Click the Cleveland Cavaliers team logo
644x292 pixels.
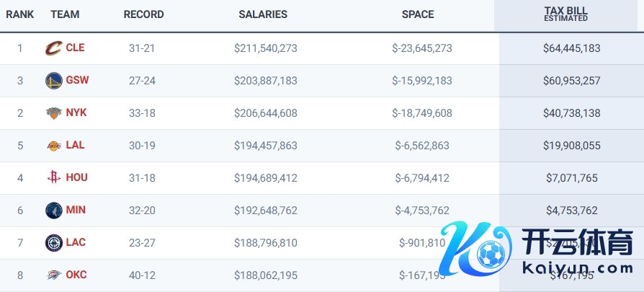pyautogui.click(x=54, y=48)
